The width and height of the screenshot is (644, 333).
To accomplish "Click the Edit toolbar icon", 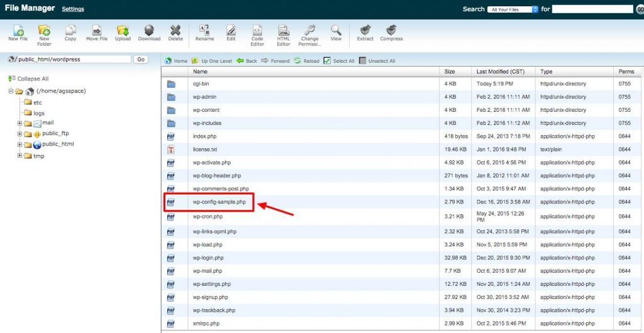I will 231,33.
